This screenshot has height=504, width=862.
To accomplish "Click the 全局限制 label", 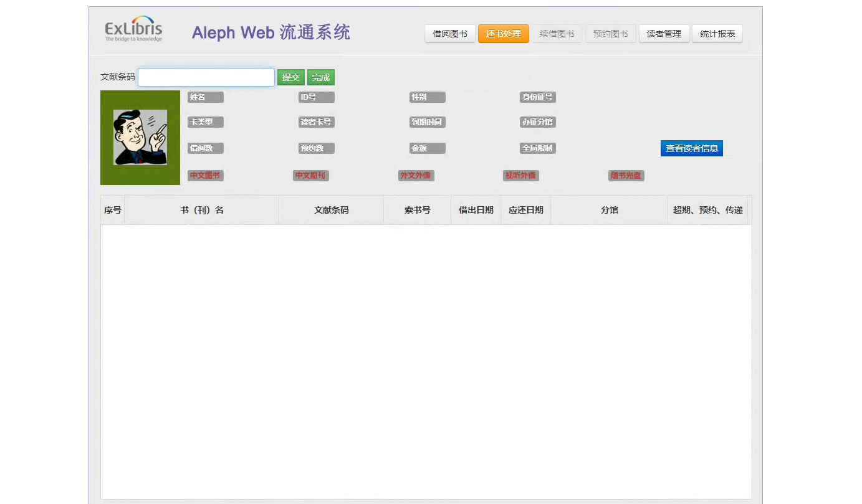I will (x=538, y=148).
